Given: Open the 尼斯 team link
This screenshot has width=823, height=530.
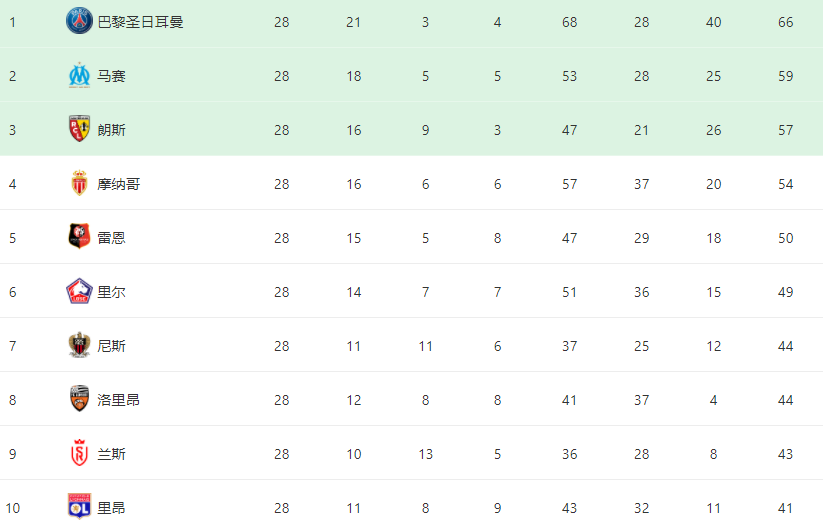Looking at the screenshot, I should pyautogui.click(x=112, y=346).
